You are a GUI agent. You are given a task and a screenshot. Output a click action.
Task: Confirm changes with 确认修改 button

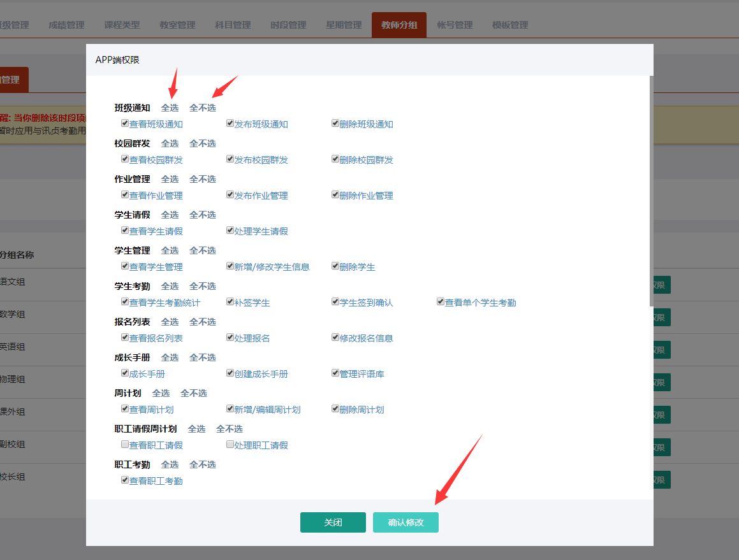(x=406, y=522)
